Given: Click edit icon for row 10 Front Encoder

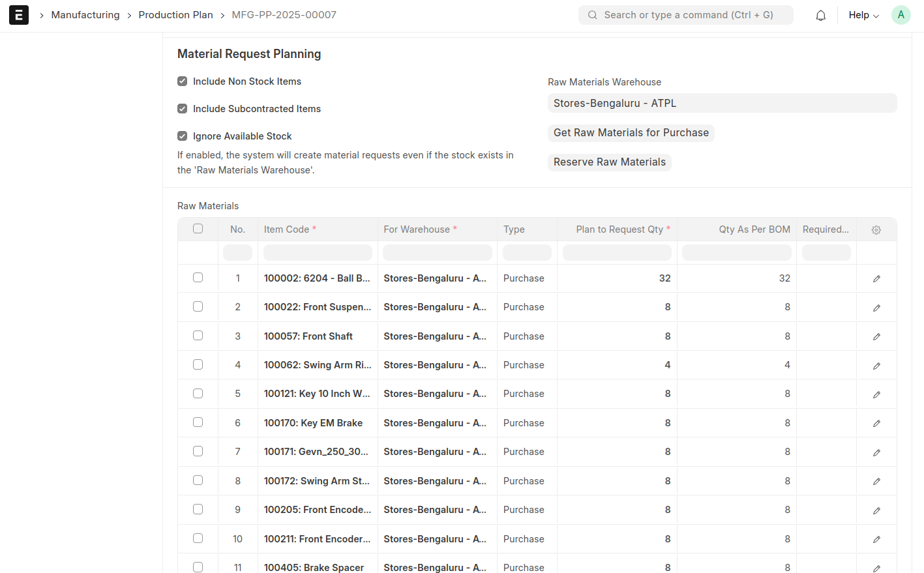Looking at the screenshot, I should click(x=876, y=540).
